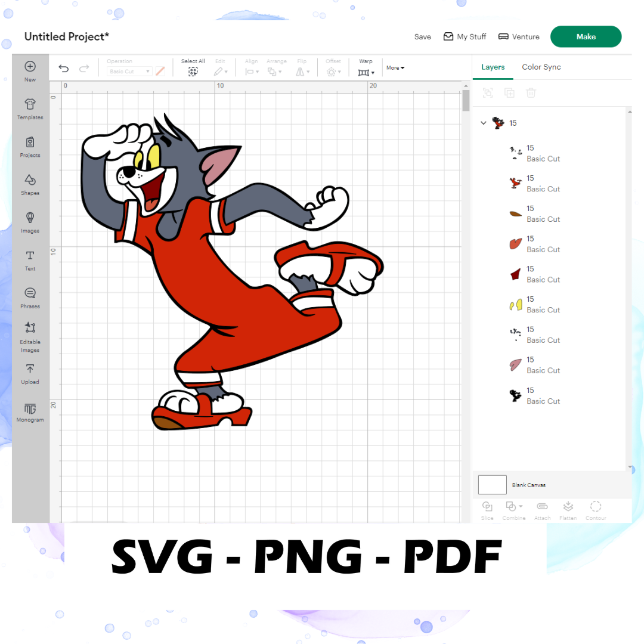This screenshot has width=644, height=644.
Task: Open the Align dropdown
Action: 252,72
